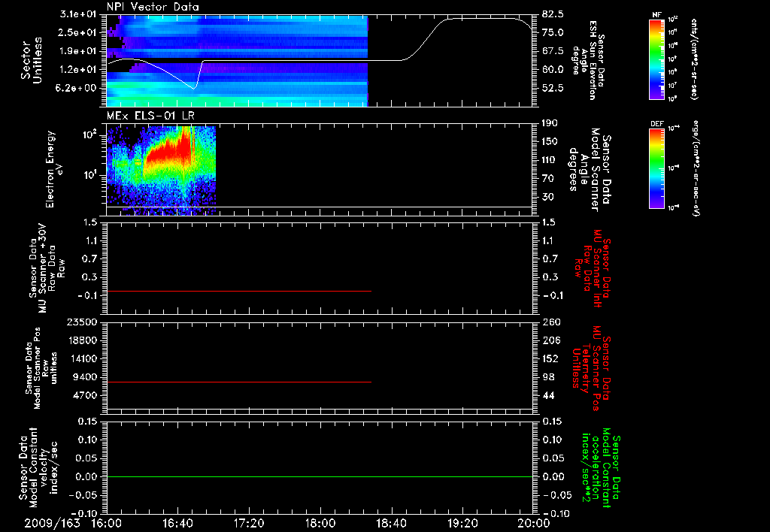This screenshot has width=770, height=532.
Task: Click the "18:00" time axis label
Action: click(x=320, y=523)
